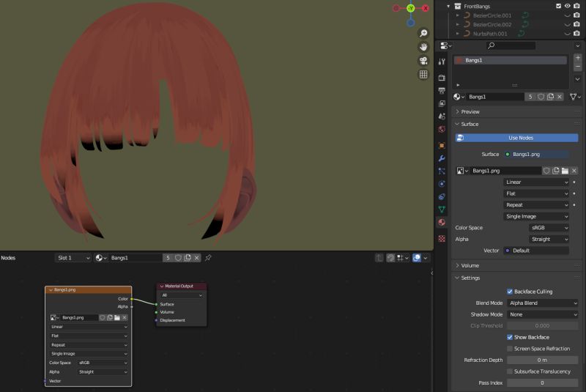Viewport: 586px width, 392px height.
Task: Select the pan view hand icon
Action: pyautogui.click(x=423, y=47)
